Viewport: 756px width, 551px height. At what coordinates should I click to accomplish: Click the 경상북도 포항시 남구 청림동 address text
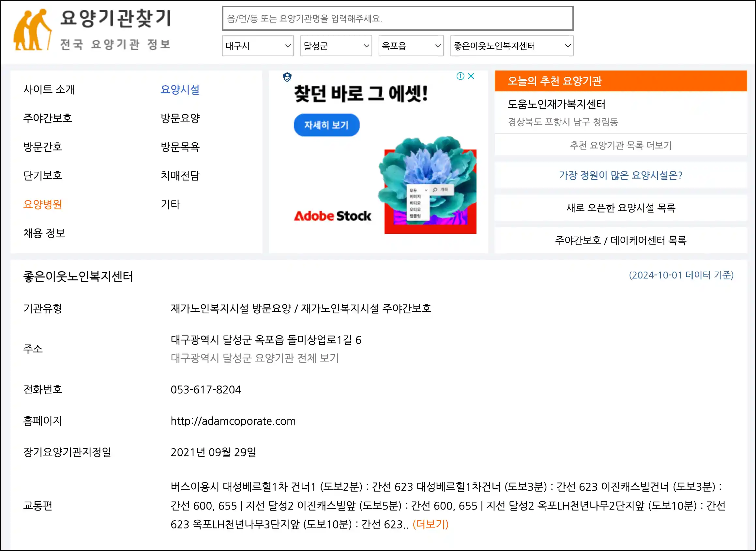[x=563, y=122]
